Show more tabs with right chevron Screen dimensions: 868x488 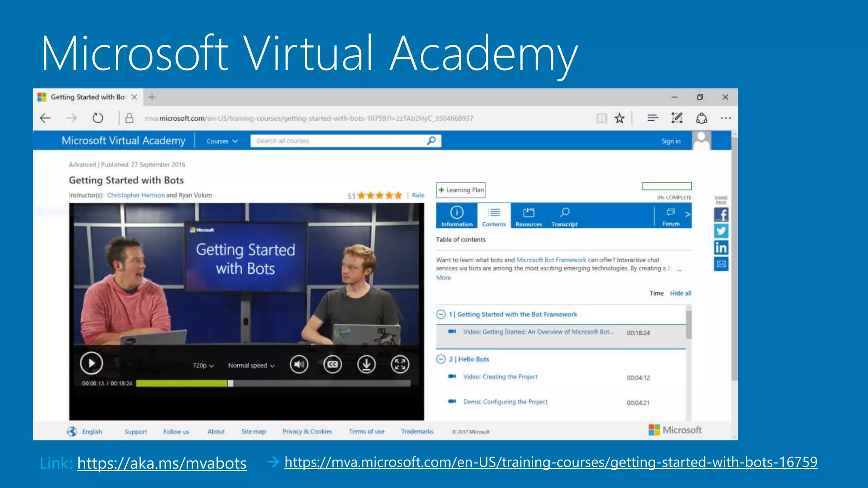pyautogui.click(x=687, y=214)
